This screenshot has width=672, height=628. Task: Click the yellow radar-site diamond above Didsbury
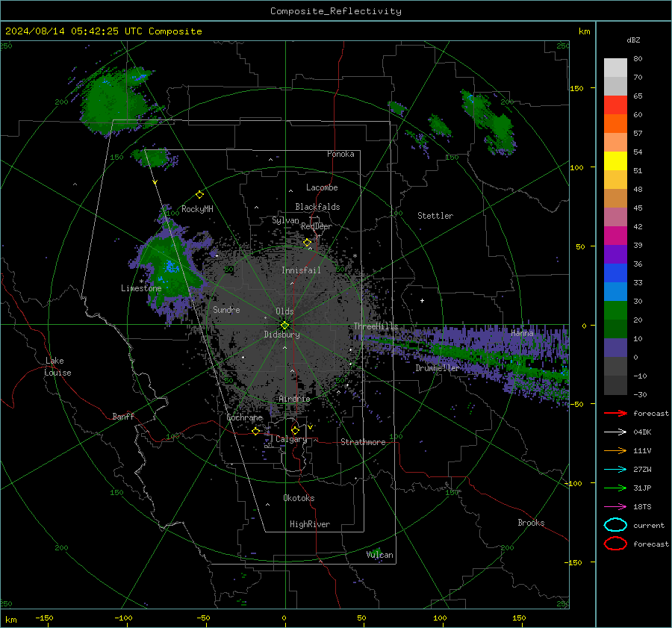coord(284,325)
